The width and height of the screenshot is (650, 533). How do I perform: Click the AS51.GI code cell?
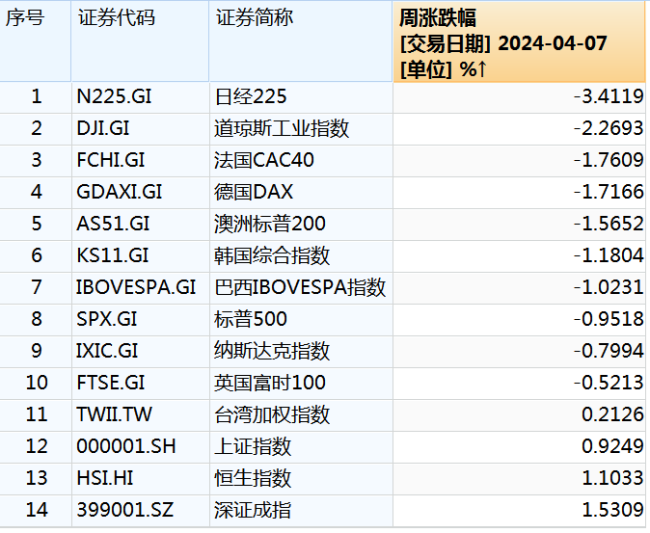[110, 224]
